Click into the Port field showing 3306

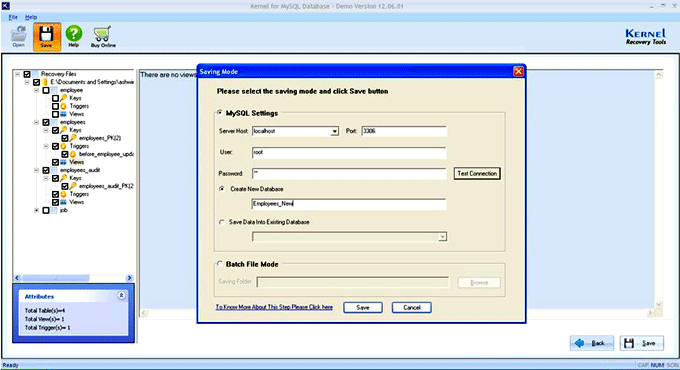tap(404, 131)
